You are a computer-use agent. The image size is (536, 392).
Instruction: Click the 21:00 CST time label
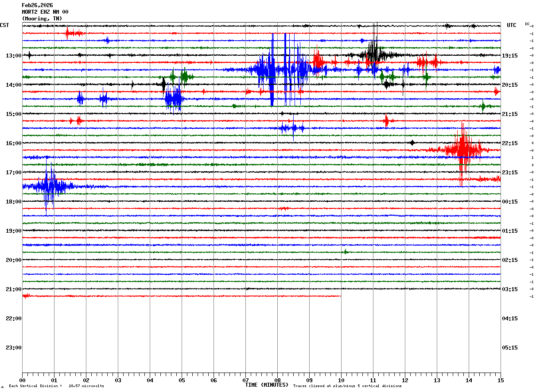[13, 289]
